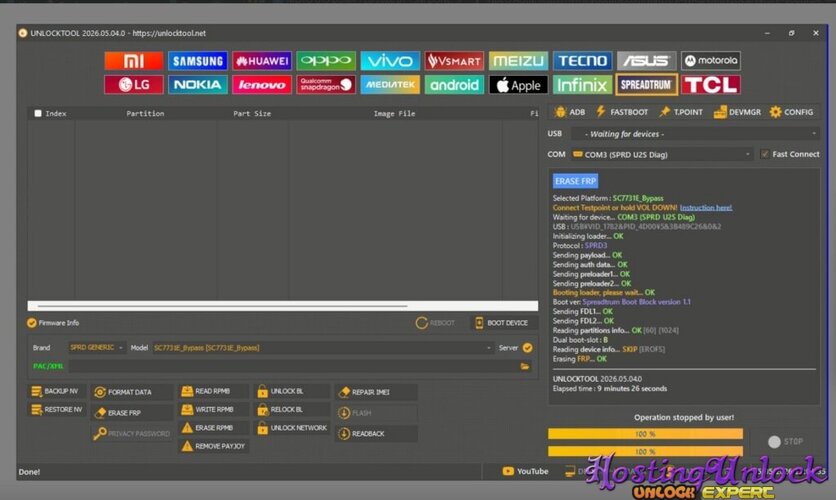Viewport: 836px width, 500px height.
Task: Select the Qualcomm Snapdragon tile
Action: [326, 85]
